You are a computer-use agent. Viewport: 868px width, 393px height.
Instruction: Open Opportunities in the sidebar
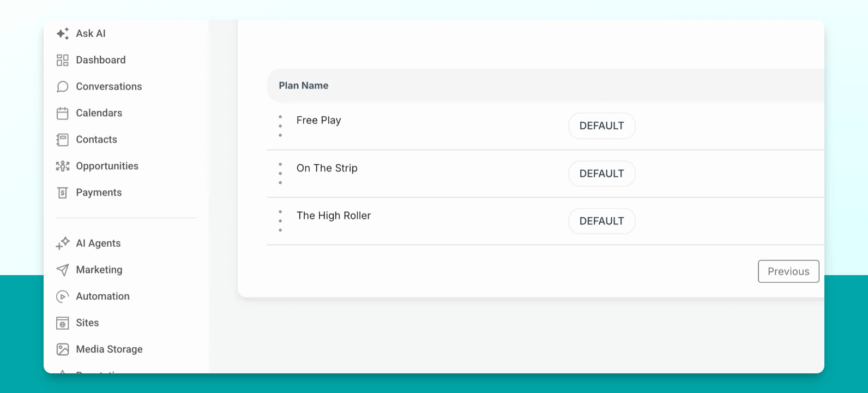pyautogui.click(x=107, y=166)
